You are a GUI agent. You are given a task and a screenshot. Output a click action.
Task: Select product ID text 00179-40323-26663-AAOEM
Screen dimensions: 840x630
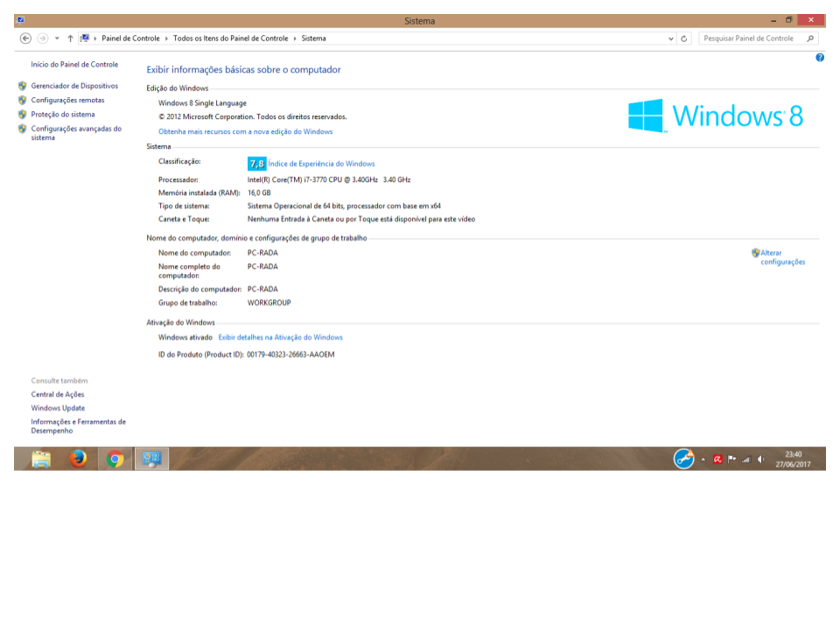coord(290,354)
